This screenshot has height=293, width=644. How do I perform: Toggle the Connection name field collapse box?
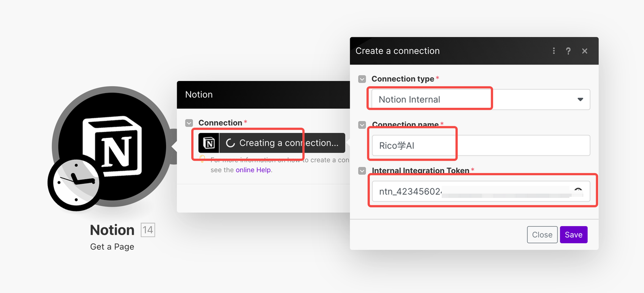click(362, 124)
